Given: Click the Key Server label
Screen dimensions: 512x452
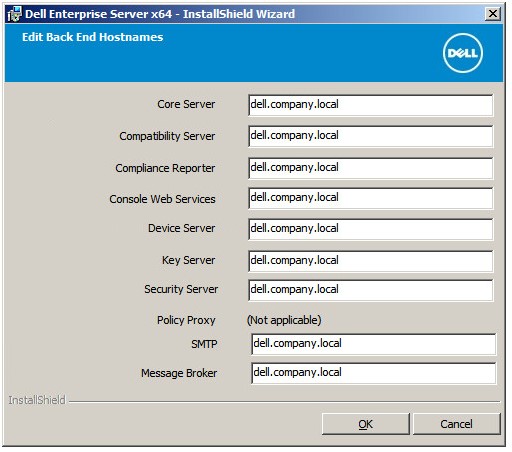Looking at the screenshot, I should point(188,260).
